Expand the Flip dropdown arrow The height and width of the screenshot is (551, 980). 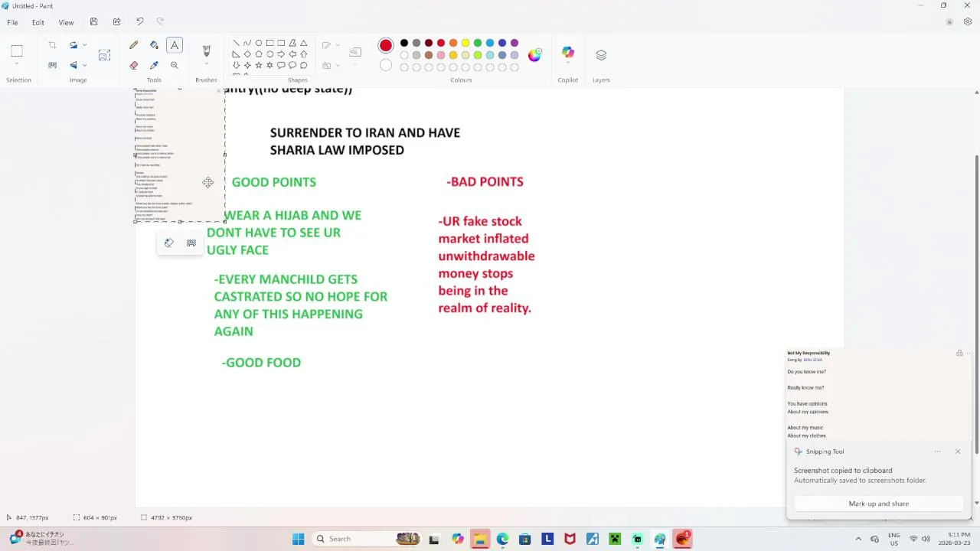click(84, 65)
